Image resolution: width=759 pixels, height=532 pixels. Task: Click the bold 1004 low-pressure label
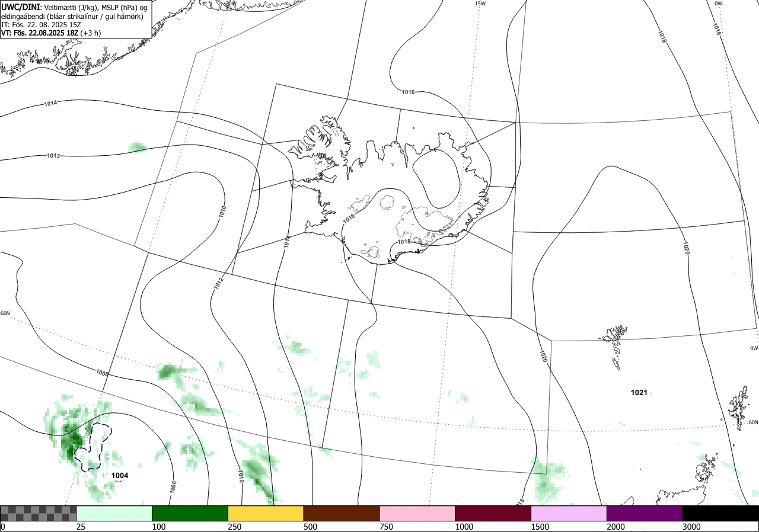(x=120, y=475)
